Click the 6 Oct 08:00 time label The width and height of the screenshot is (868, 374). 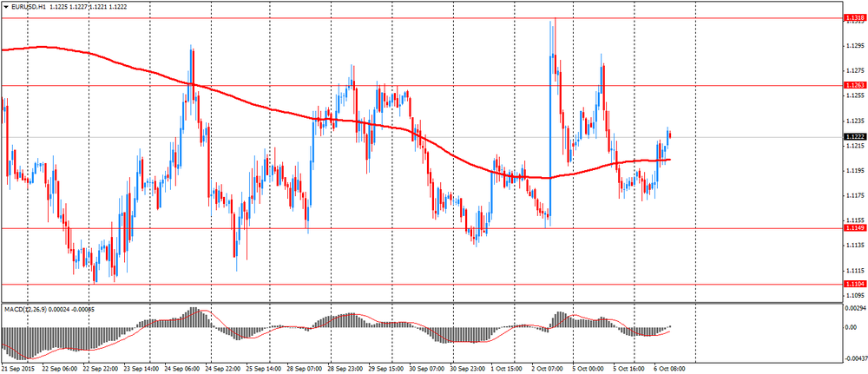pyautogui.click(x=670, y=367)
